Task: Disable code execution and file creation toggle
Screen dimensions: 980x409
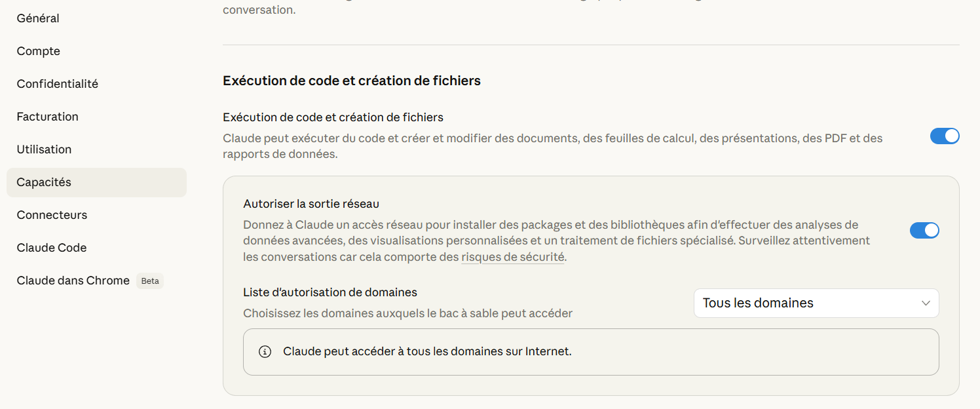Action: click(x=944, y=136)
